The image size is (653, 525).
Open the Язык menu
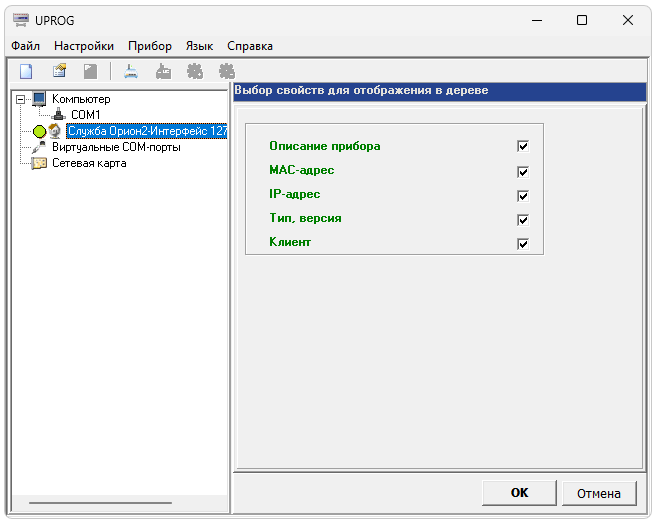tap(199, 46)
